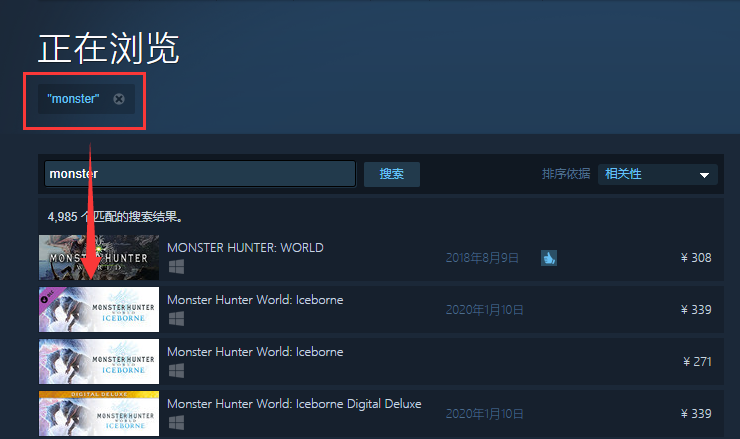
Task: Open MONSTER HUNTER: WORLD game thumbnail
Action: tap(99, 258)
